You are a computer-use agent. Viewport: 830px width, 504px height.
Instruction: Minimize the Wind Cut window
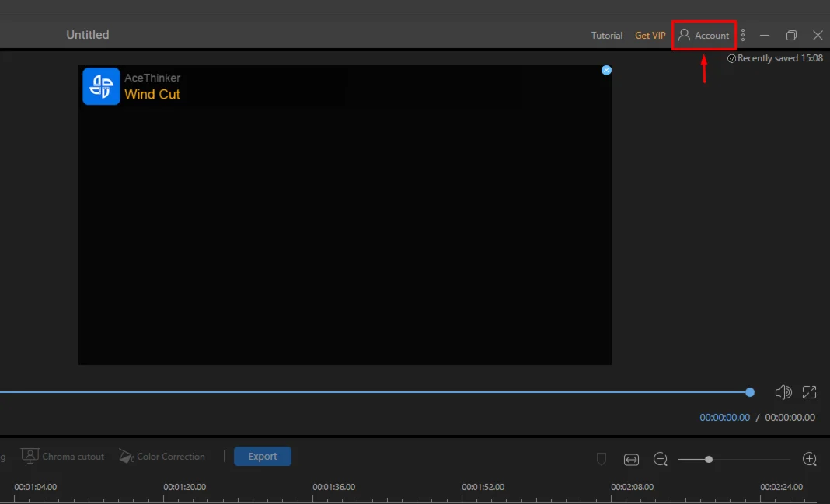coord(765,36)
